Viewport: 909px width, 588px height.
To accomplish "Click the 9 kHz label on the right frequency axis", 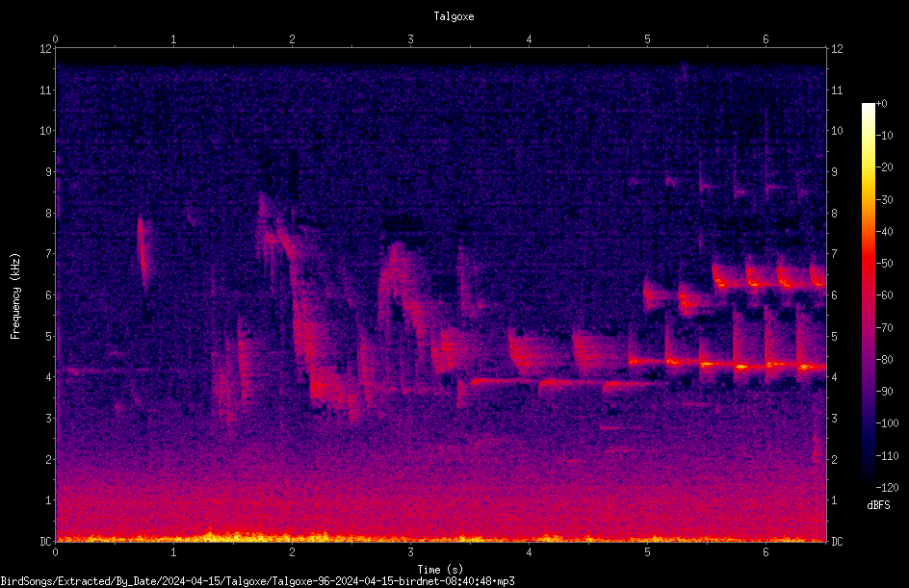I will tap(834, 172).
